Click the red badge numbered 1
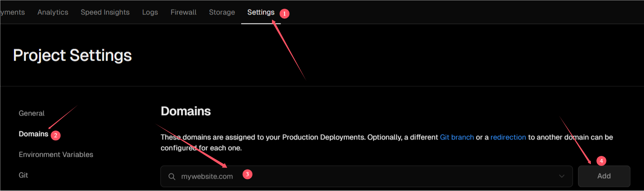This screenshot has width=644, height=191. [284, 14]
